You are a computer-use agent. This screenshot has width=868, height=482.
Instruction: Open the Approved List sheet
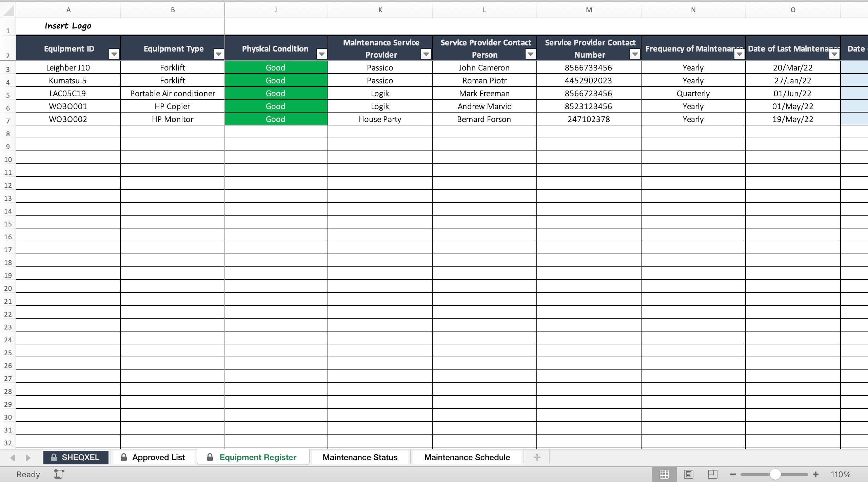tap(158, 457)
